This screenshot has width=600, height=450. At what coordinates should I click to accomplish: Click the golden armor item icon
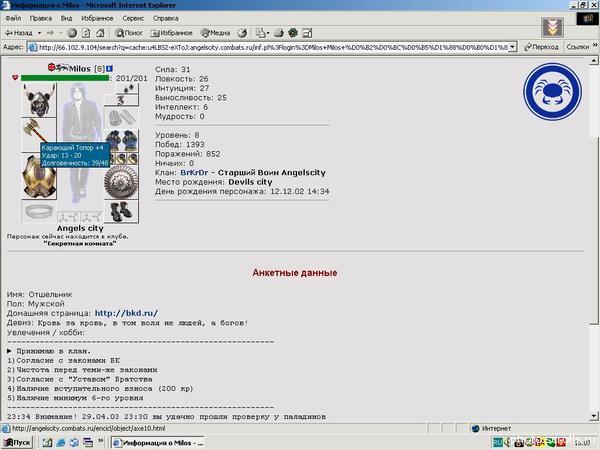(x=39, y=177)
